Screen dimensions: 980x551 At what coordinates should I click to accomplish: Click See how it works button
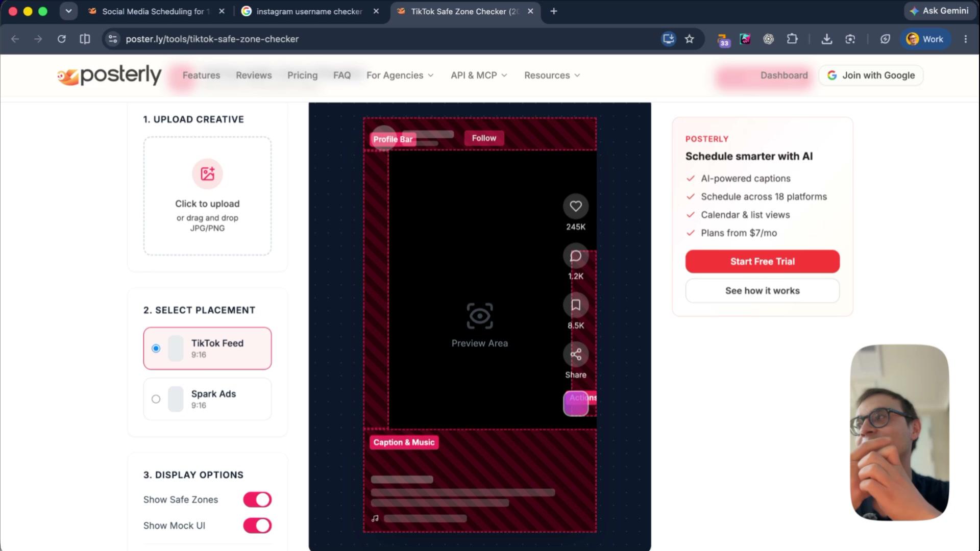coord(763,291)
